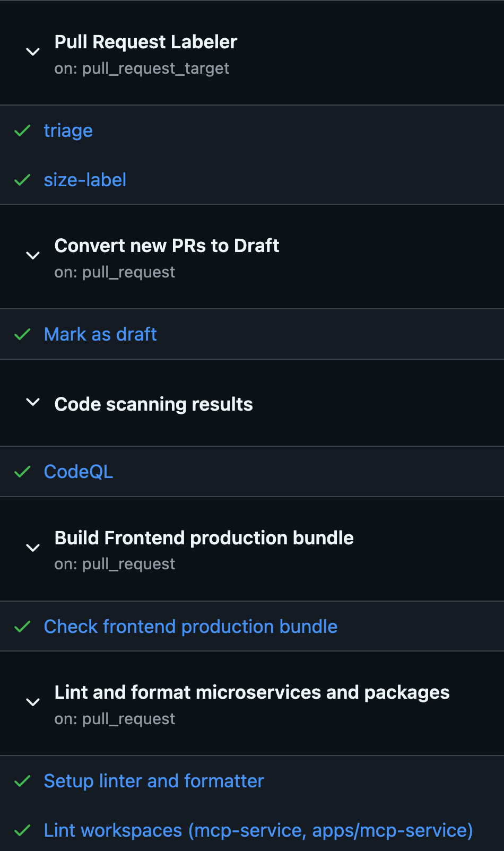Click checkmark beside Check frontend production bundle

(x=22, y=627)
